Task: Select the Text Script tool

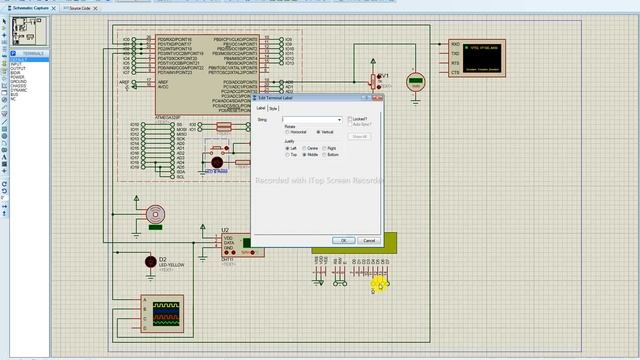Action: coord(4,48)
